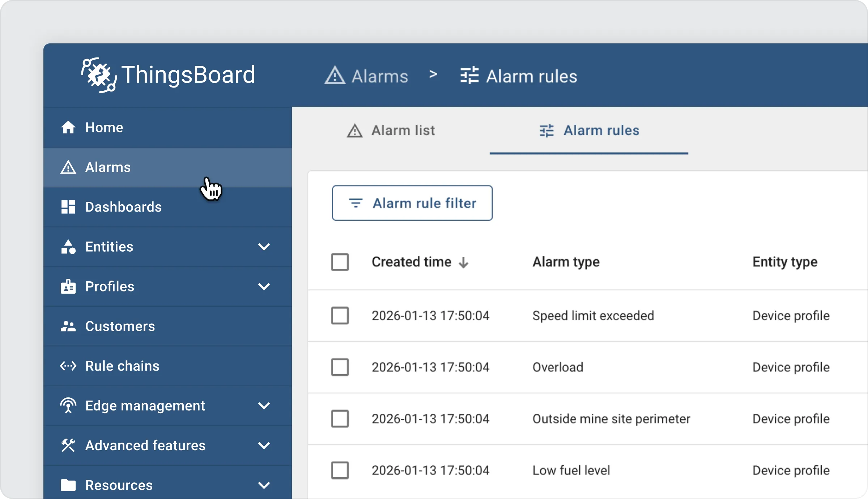Image resolution: width=868 pixels, height=499 pixels.
Task: Expand the Edge management chevron
Action: point(264,406)
